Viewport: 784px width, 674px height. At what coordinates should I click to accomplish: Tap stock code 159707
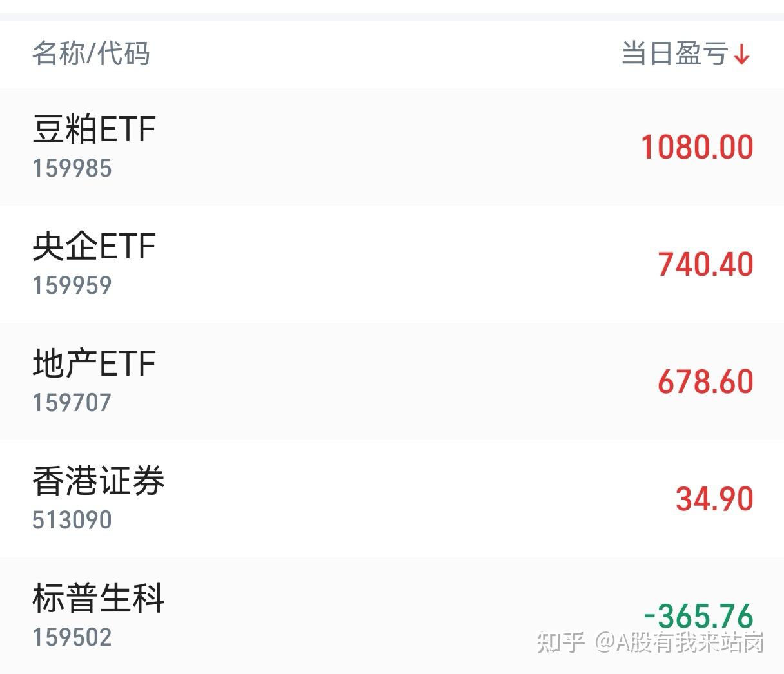(72, 403)
